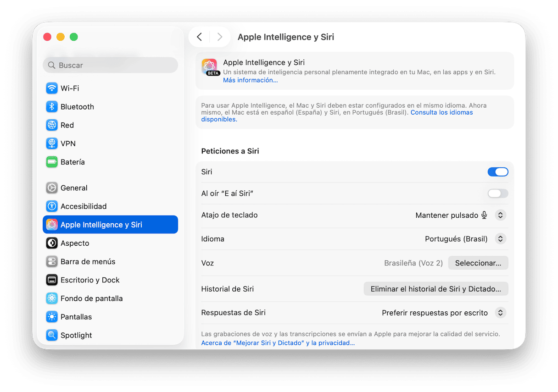Select Barra de menús in sidebar
Image resolution: width=558 pixels, height=392 pixels.
click(110, 261)
